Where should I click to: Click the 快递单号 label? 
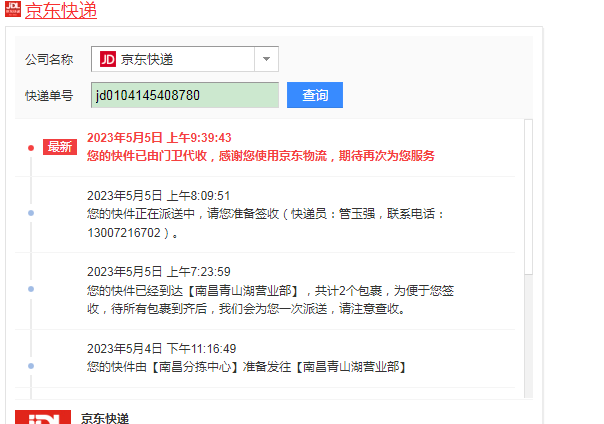(49, 96)
